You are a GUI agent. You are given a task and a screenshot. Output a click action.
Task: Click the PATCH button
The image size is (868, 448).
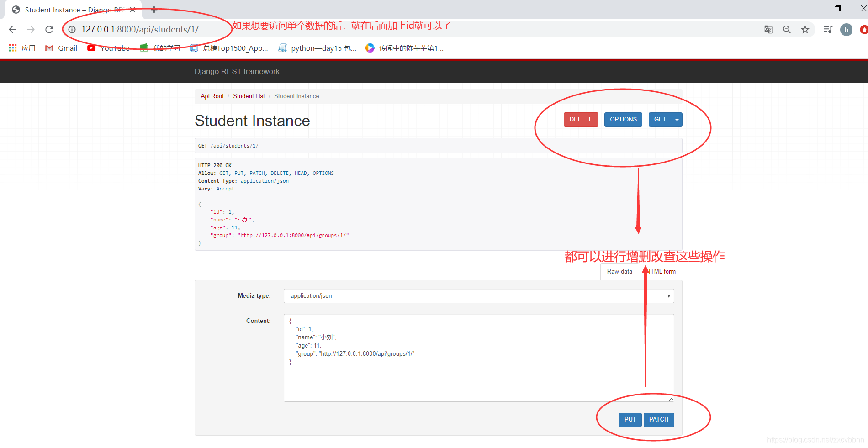tap(659, 420)
